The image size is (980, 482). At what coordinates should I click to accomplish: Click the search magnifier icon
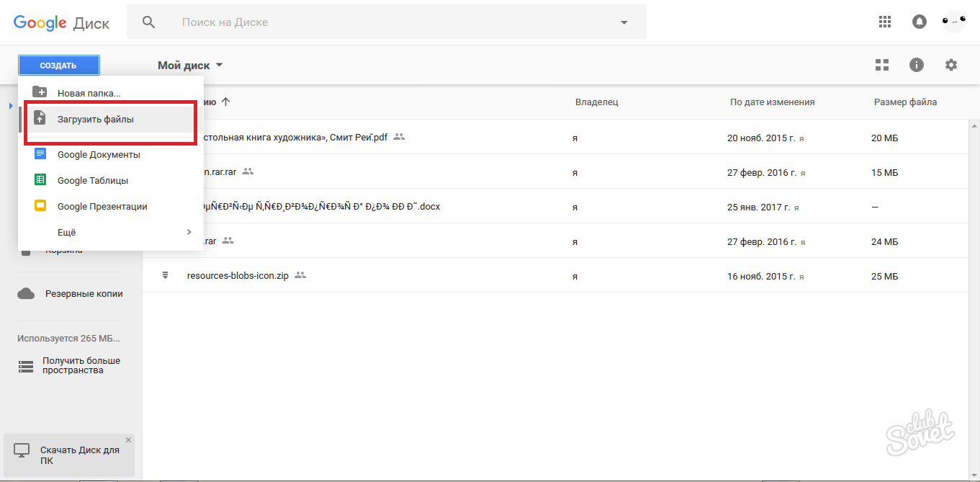coord(149,22)
